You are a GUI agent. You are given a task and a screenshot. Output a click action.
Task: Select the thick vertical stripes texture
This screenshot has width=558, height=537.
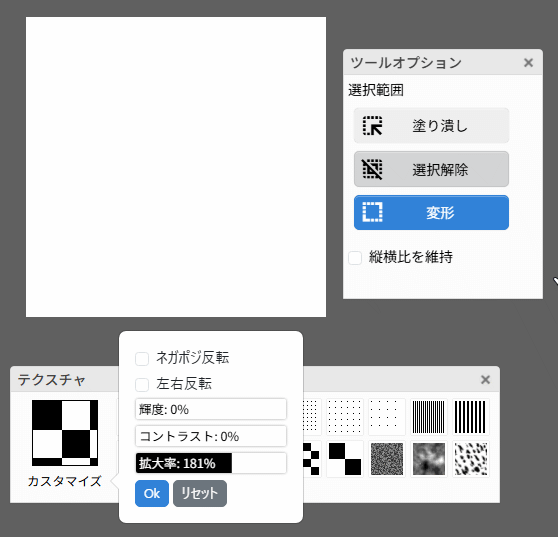[x=471, y=417]
